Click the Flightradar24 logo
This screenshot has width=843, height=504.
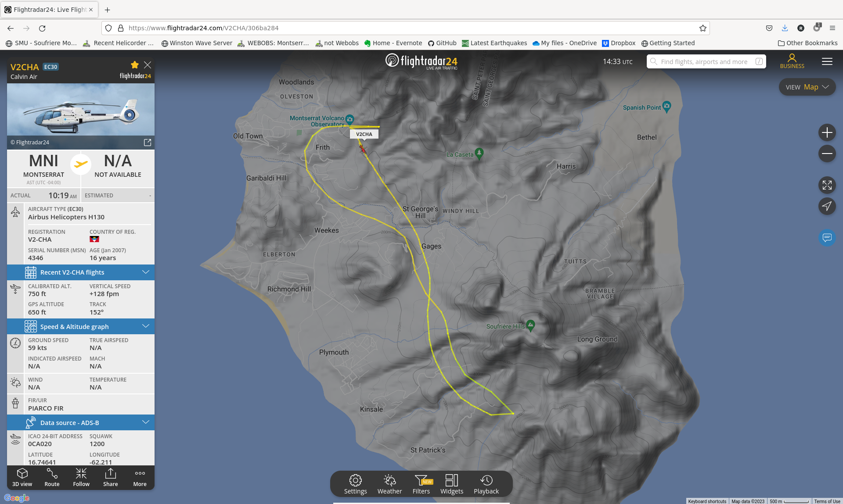click(421, 61)
